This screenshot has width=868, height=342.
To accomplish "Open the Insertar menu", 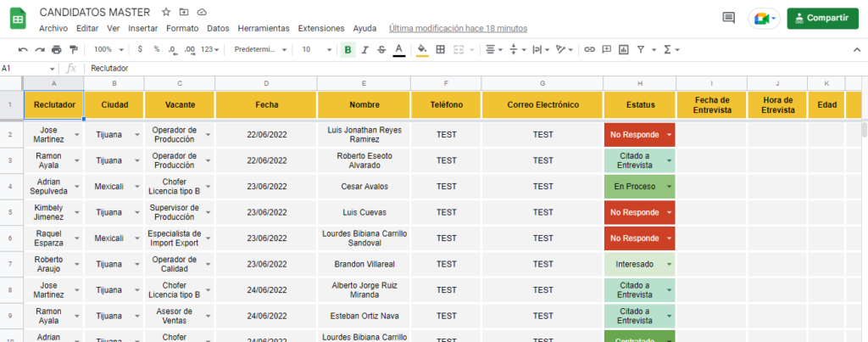I will [x=142, y=28].
